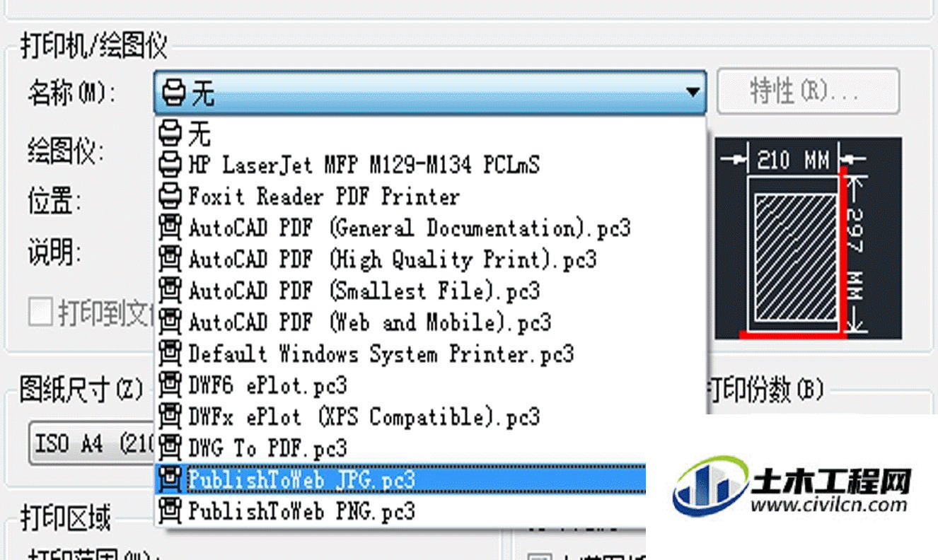Select AutoCAD PDF (Smallest File).pc3
Screen dimensions: 938x560
[x=431, y=291]
